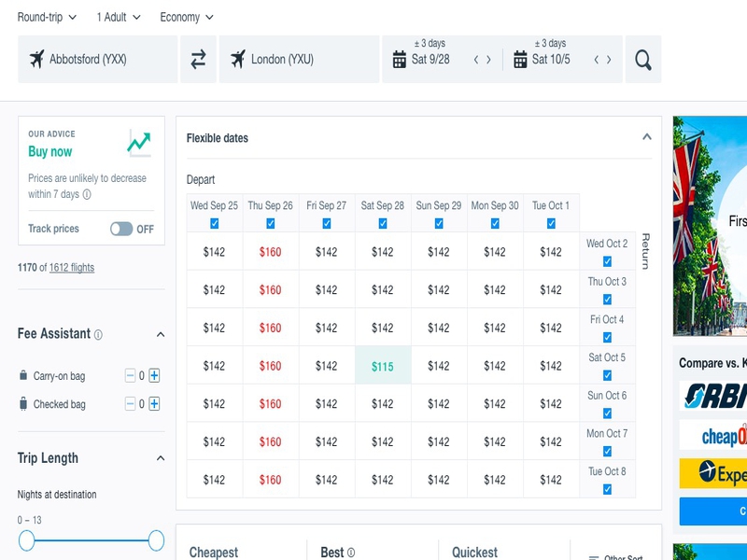
Task: Increase carry-on bag count
Action: [x=154, y=376]
